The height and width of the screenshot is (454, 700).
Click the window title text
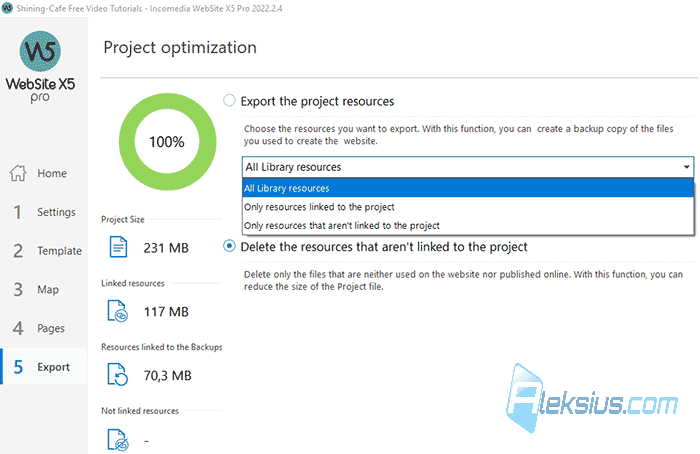tap(149, 8)
